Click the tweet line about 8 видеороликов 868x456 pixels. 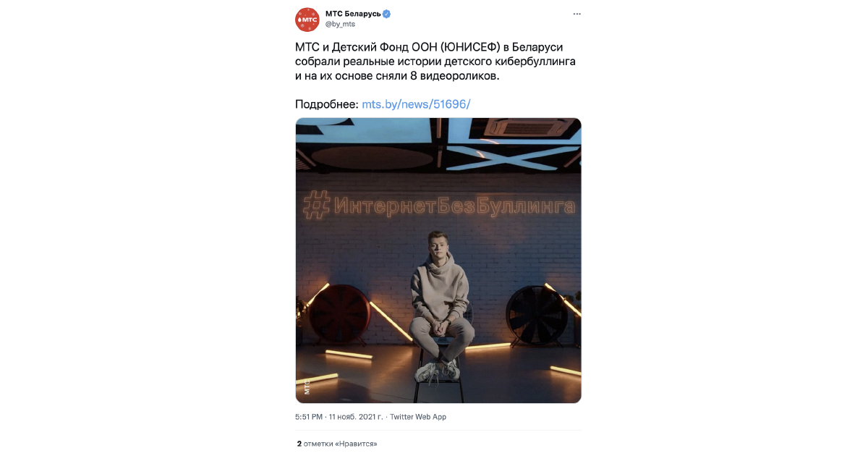tap(397, 76)
